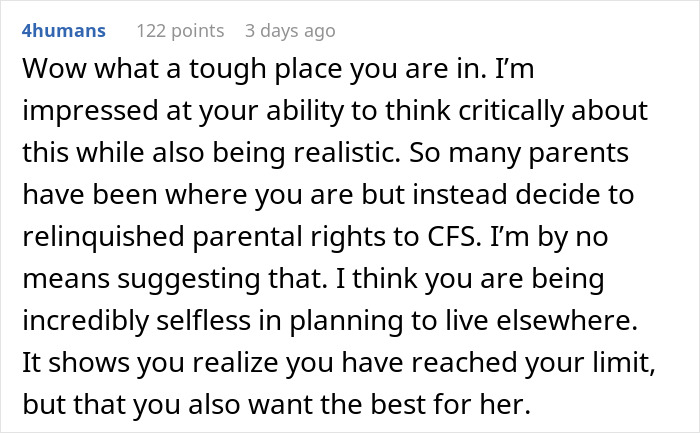
Task: Open the '3 days ago' timestamp permalink
Action: click(x=290, y=31)
